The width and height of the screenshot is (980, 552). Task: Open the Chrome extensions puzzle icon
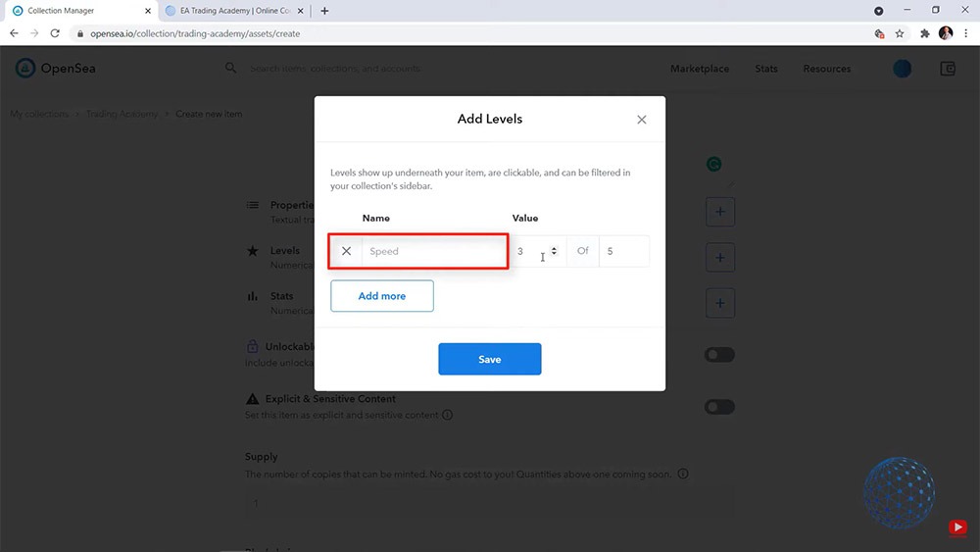pos(924,33)
